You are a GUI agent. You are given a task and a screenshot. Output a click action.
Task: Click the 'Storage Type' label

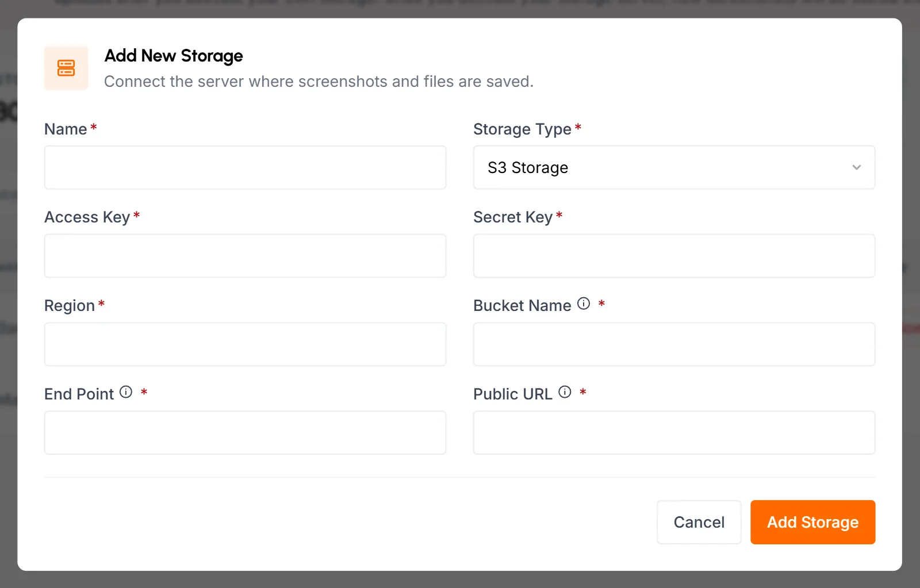pos(522,129)
